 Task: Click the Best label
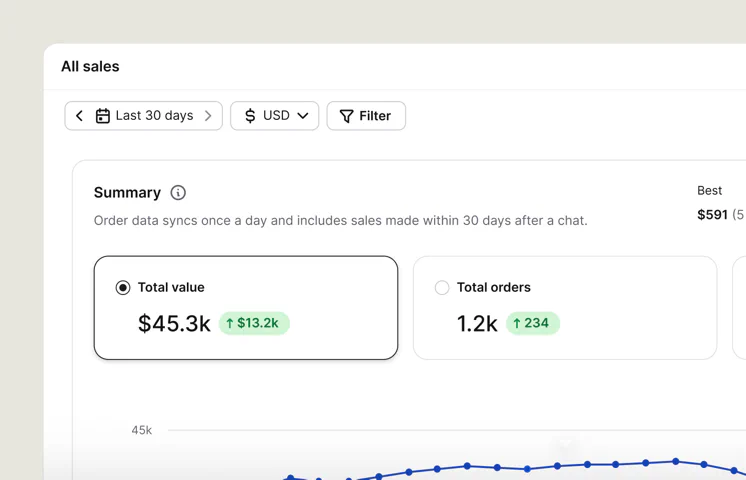pyautogui.click(x=709, y=190)
